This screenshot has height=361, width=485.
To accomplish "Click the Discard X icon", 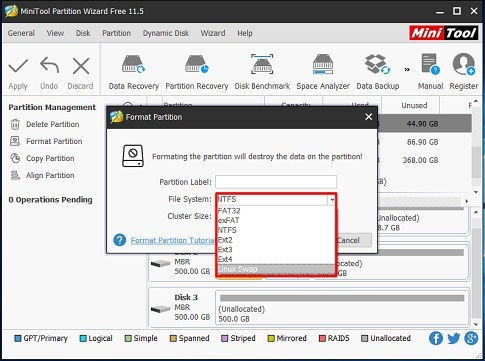I will pyautogui.click(x=81, y=66).
